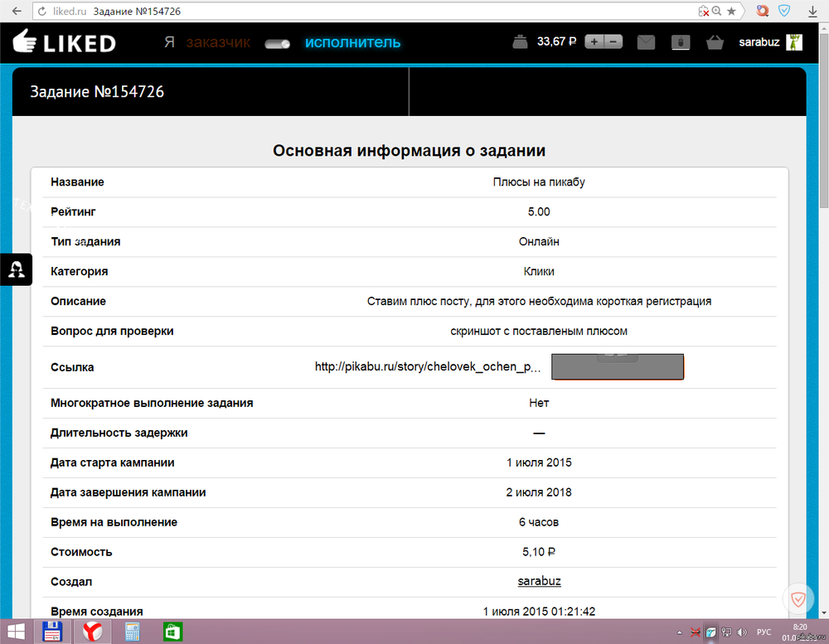Select the исполнитель role label
The height and width of the screenshot is (644, 829).
352,42
